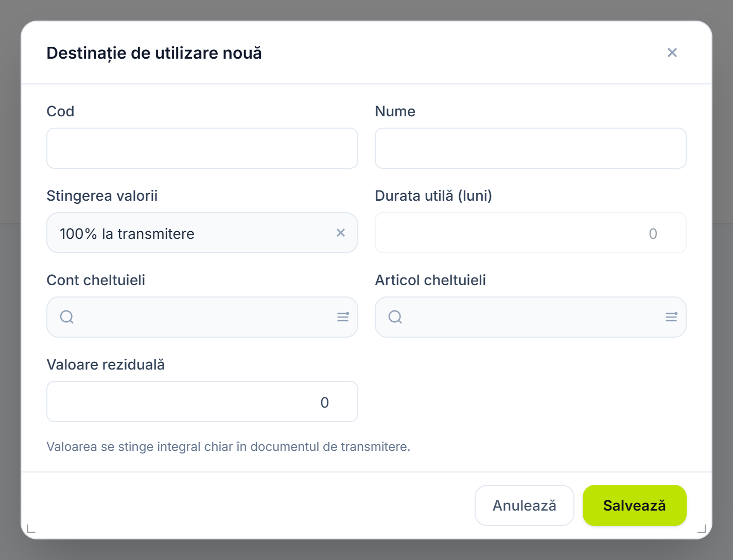
Task: Focus the Articol cheltuieli lookup field
Action: (531, 317)
